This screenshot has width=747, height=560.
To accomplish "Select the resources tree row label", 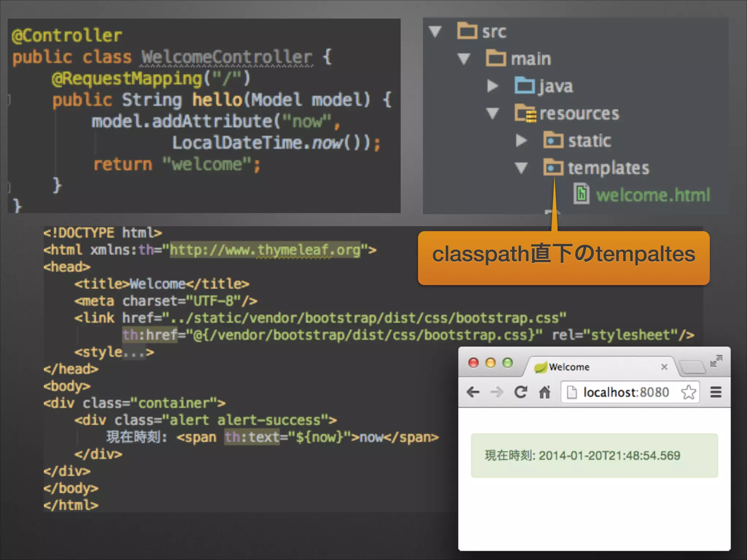I will 579,113.
